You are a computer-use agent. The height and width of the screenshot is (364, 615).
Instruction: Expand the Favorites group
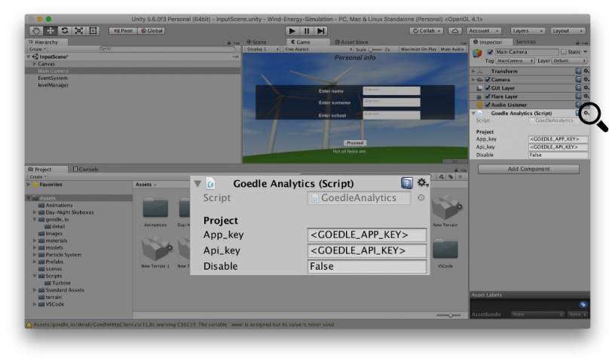(x=29, y=185)
